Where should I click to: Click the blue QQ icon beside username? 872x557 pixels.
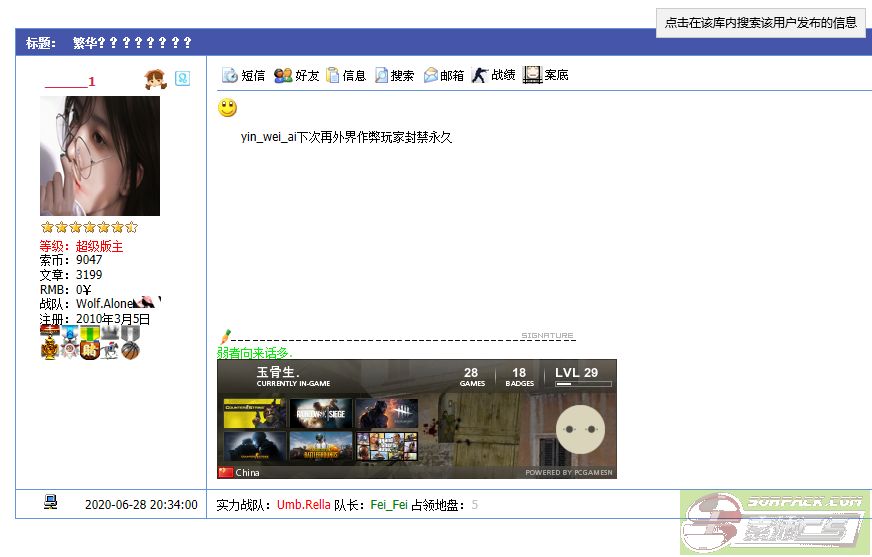pos(182,78)
